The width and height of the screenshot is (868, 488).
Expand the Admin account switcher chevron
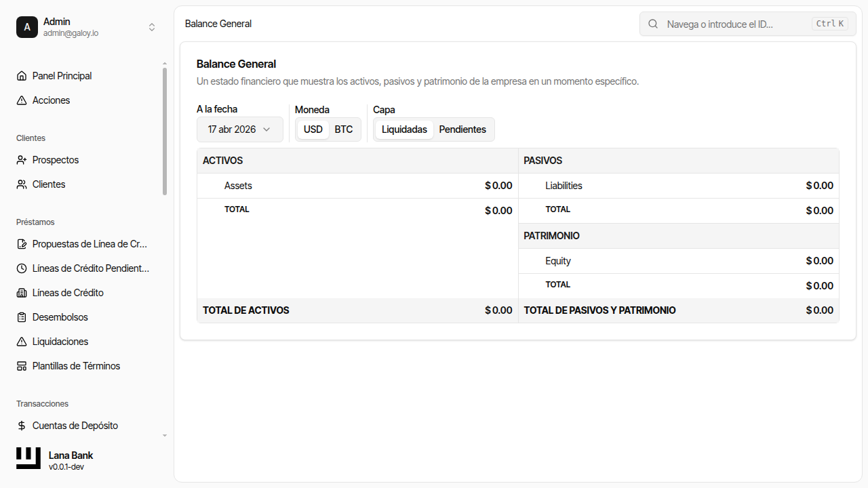152,27
